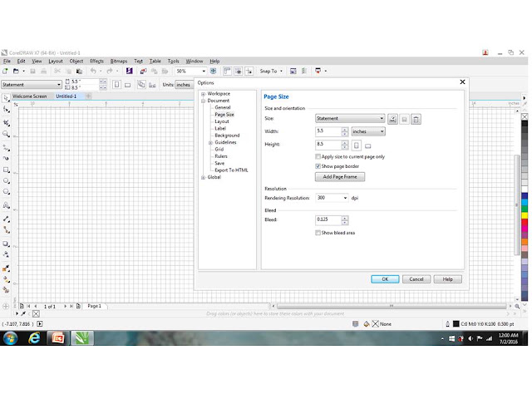
Task: Select the Ellipse tool in toolbox
Action: [x=6, y=180]
